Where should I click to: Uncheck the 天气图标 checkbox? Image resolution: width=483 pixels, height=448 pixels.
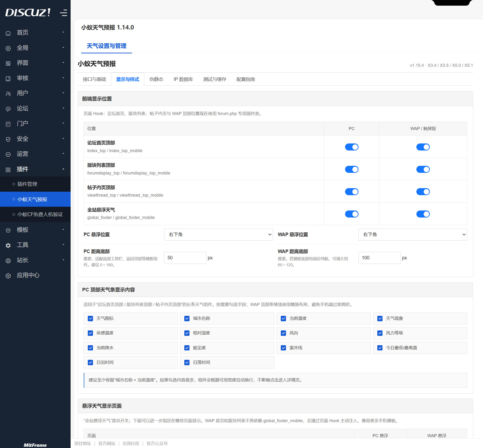90,318
